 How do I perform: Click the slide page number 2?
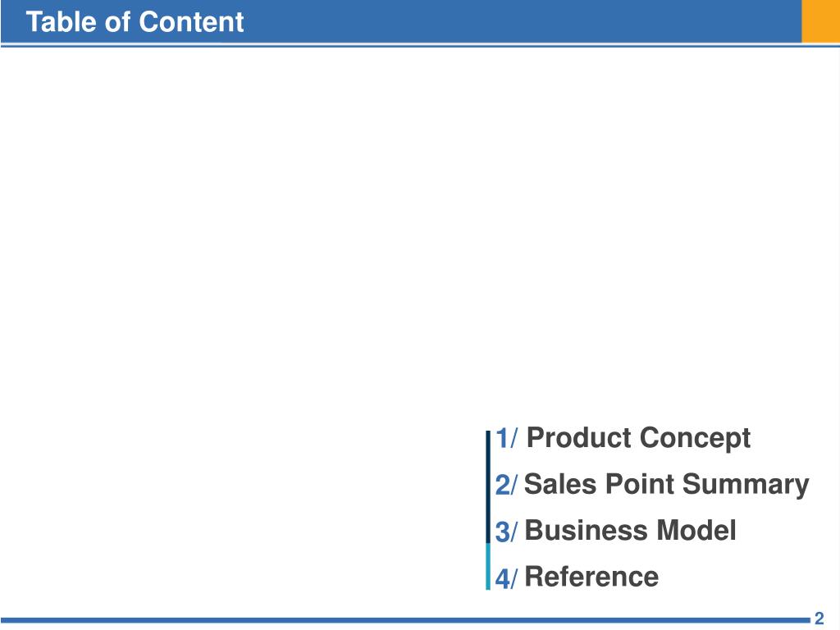point(819,619)
